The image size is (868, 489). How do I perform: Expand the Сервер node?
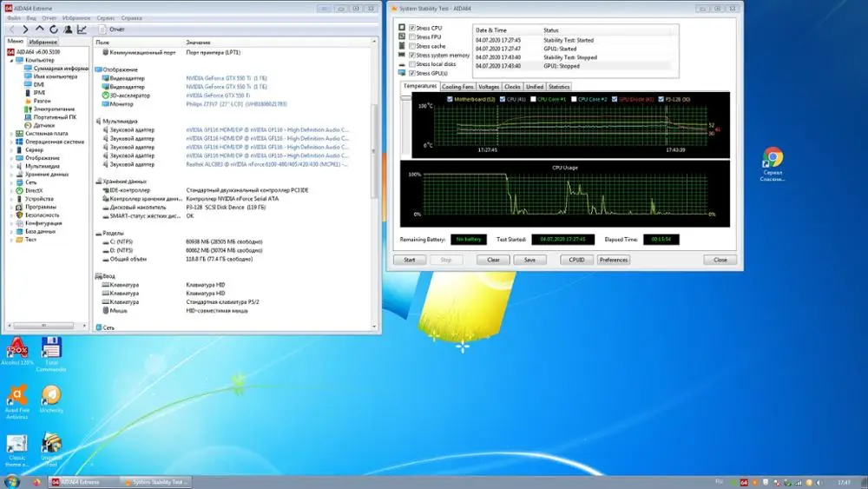point(11,150)
